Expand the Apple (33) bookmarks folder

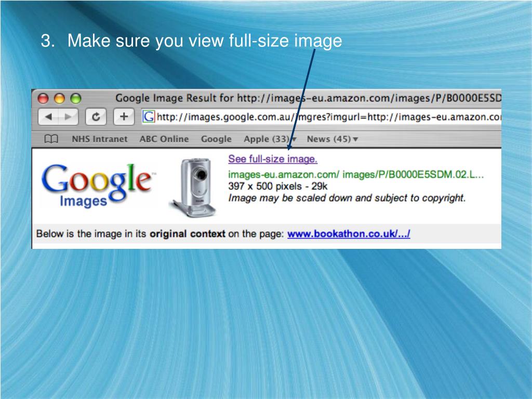tap(270, 139)
